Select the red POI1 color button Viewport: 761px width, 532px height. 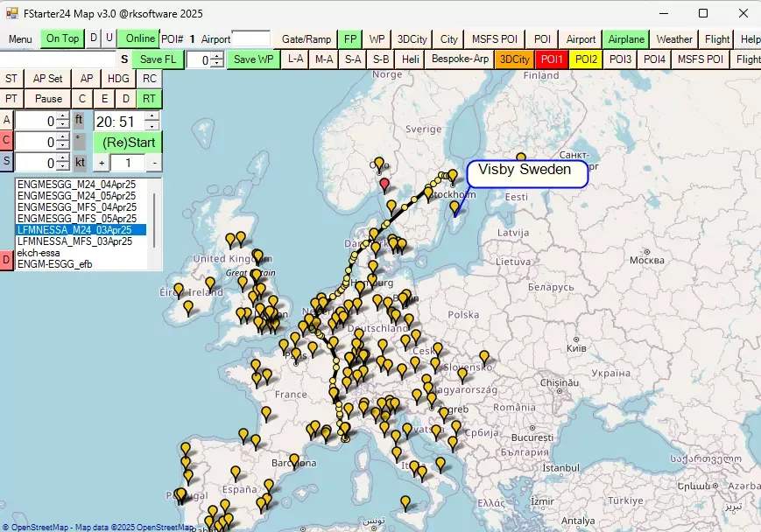[552, 59]
